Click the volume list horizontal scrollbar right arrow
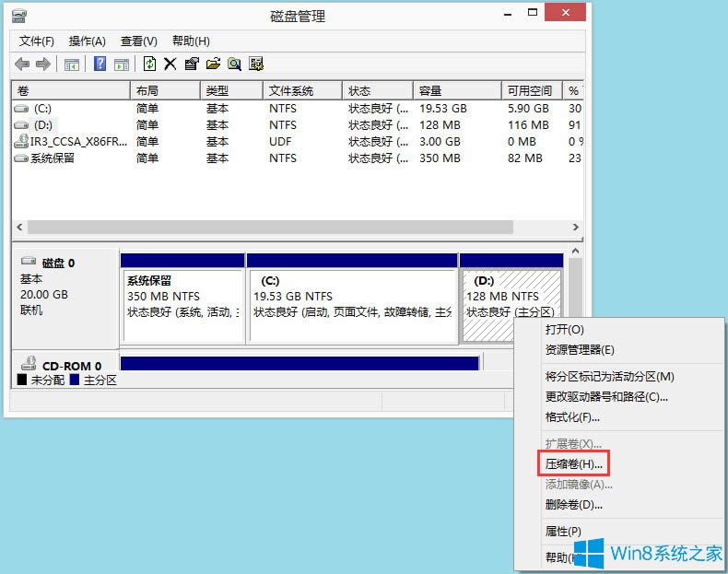Screen dimensions: 728x574 (575, 227)
